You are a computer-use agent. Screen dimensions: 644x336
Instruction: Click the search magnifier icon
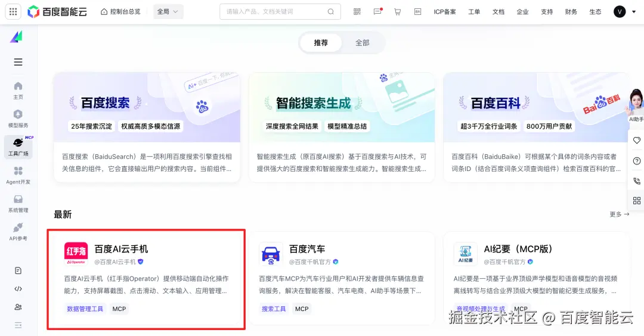(x=330, y=11)
